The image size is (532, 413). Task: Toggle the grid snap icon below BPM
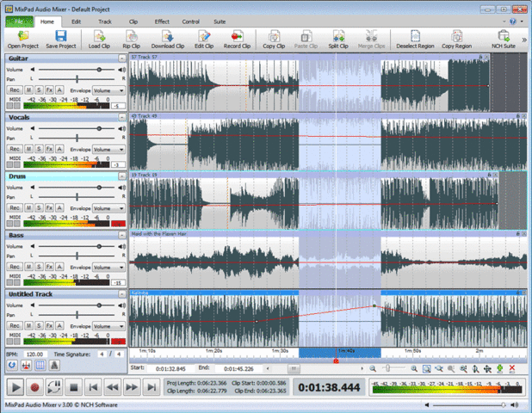point(40,366)
